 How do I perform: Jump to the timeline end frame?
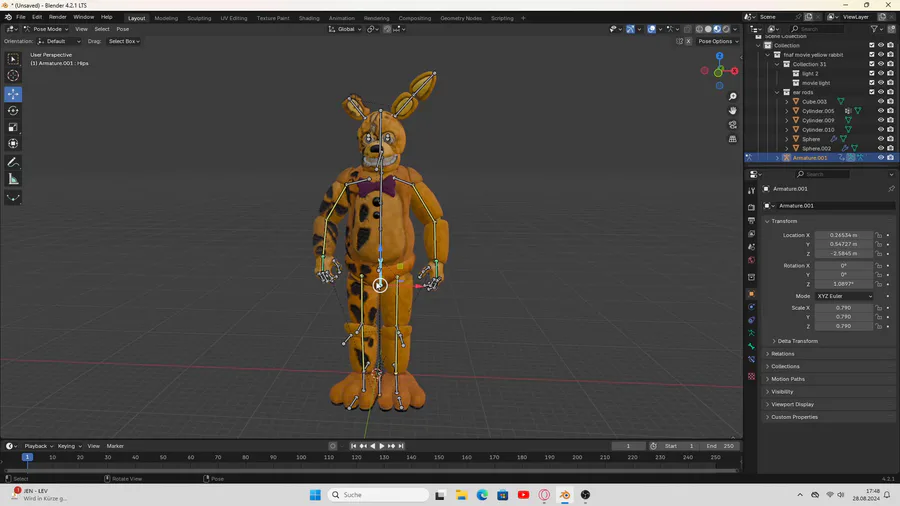401,446
